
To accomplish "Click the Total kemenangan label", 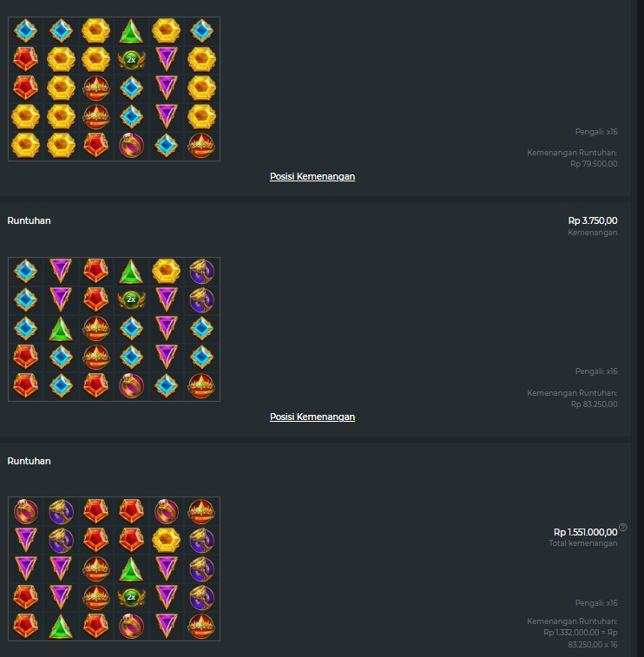I will (583, 543).
